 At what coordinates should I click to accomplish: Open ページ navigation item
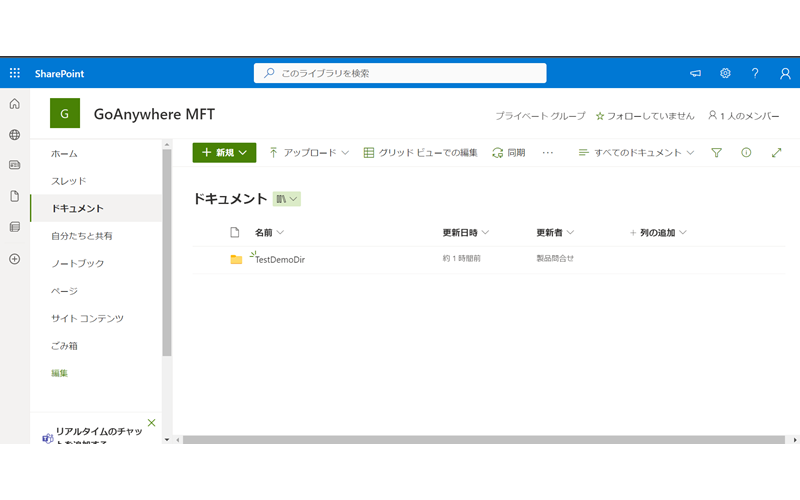[x=64, y=291]
